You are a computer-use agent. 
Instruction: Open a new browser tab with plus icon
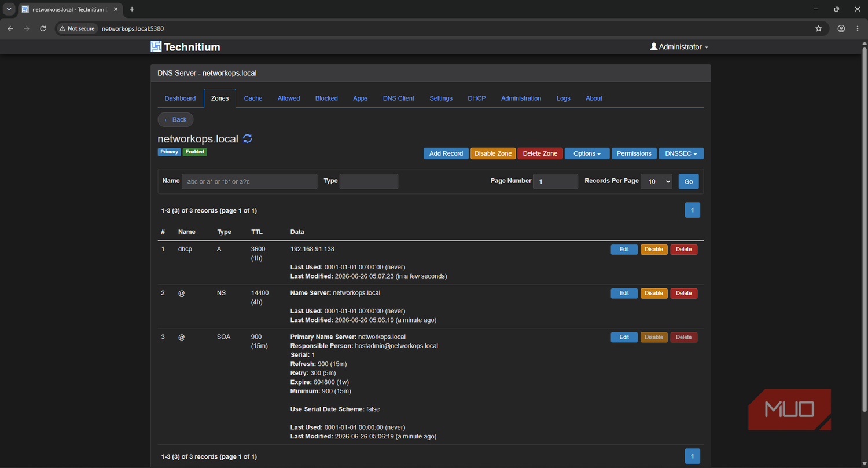[132, 9]
